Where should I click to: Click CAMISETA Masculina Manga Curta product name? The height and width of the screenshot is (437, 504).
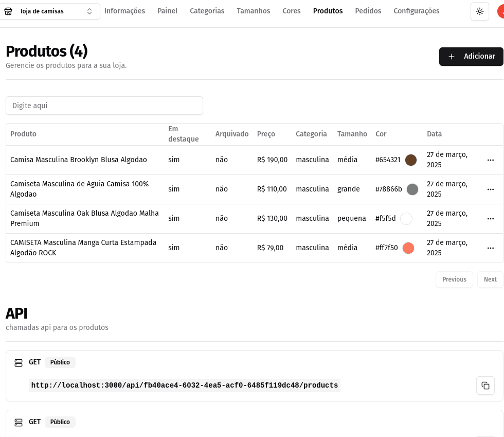click(83, 248)
